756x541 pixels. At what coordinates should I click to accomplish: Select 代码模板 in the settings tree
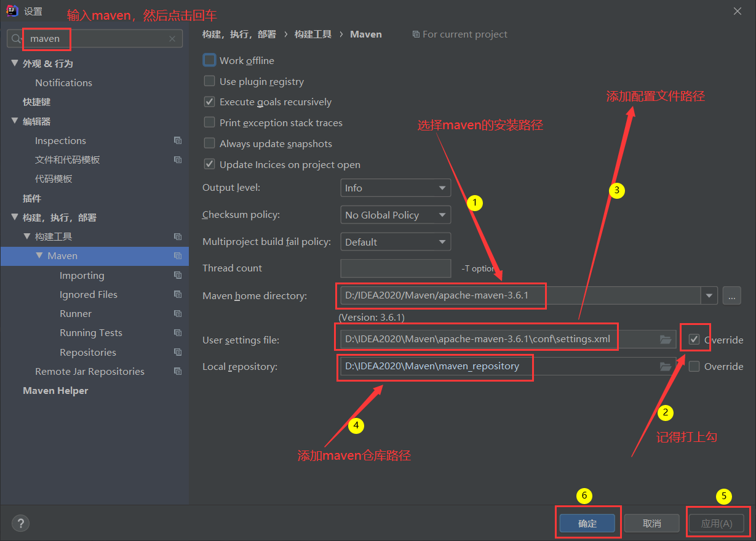(x=54, y=178)
